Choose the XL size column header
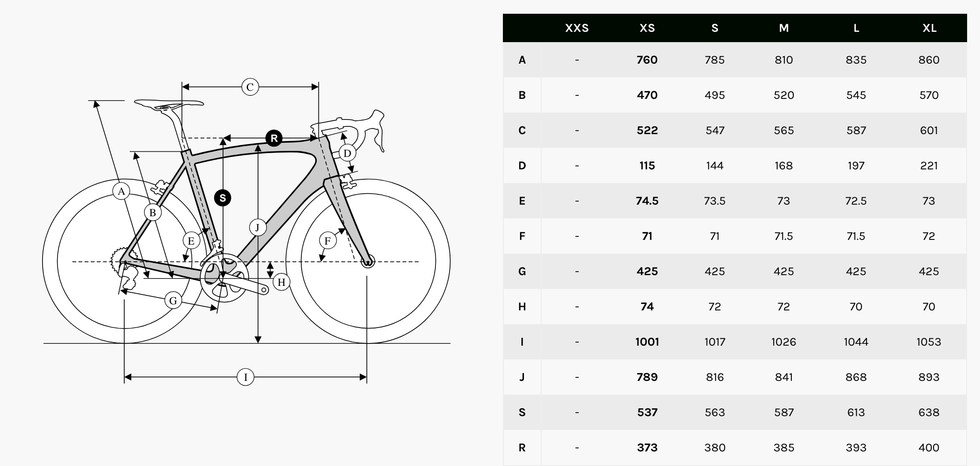 tap(929, 28)
